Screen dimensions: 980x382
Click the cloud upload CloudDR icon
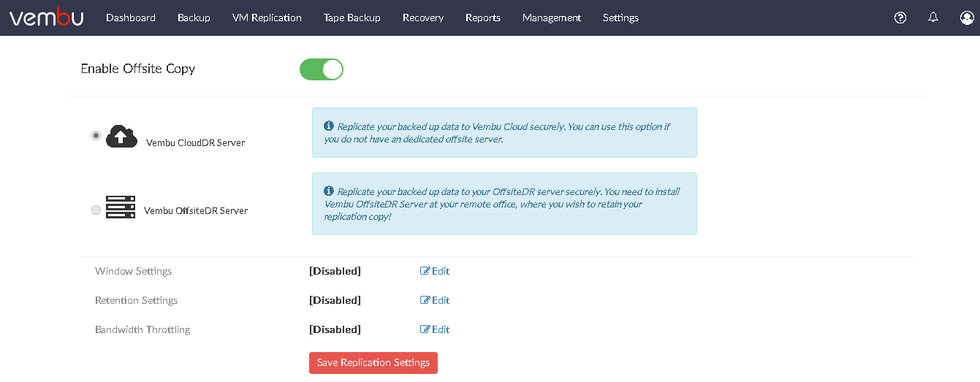click(121, 137)
